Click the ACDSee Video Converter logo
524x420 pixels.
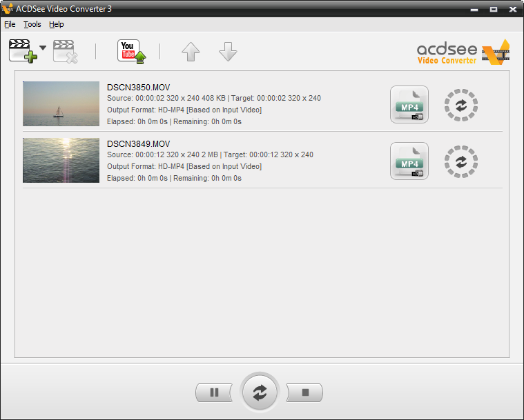pyautogui.click(x=463, y=52)
